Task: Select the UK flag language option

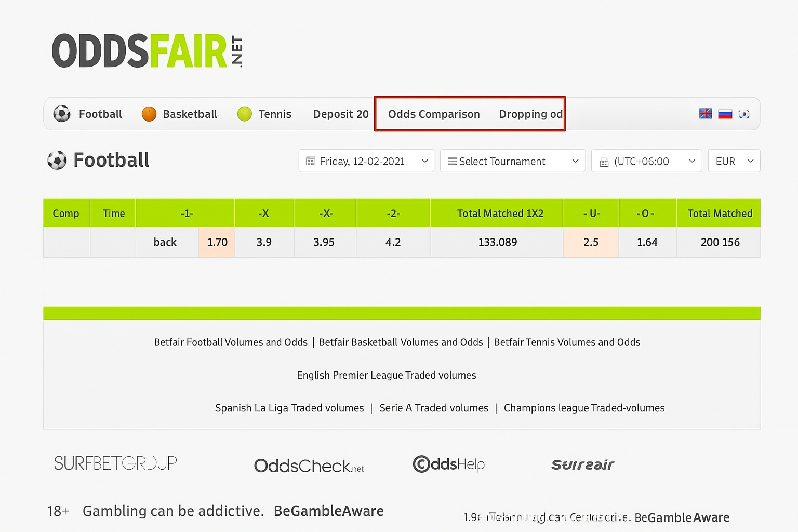Action: click(705, 113)
